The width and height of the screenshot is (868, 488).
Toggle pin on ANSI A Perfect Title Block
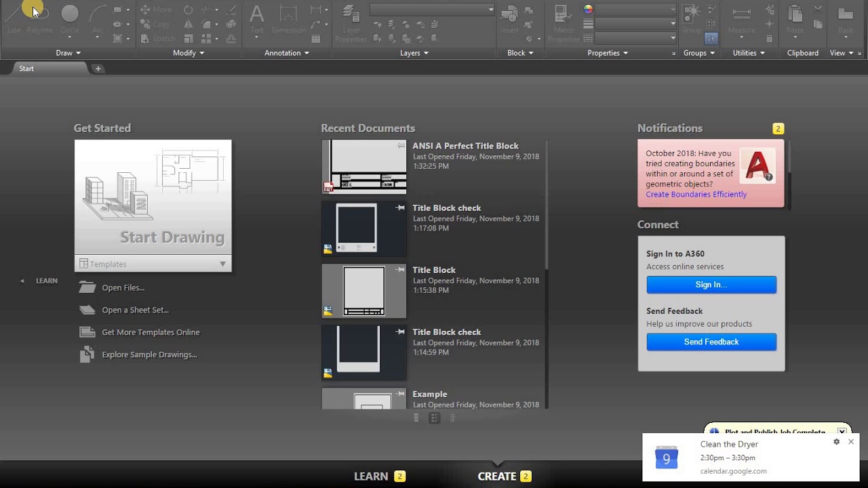click(401, 146)
